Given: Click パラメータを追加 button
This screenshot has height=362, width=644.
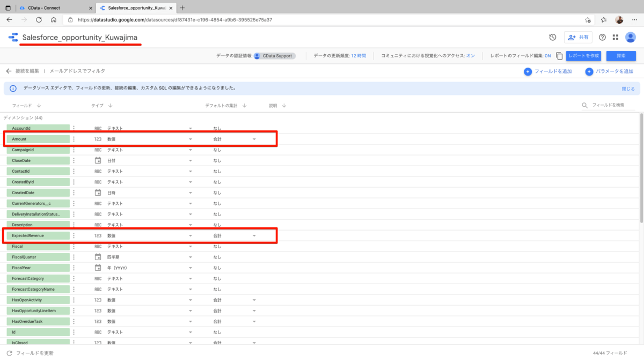Looking at the screenshot, I should pyautogui.click(x=610, y=71).
